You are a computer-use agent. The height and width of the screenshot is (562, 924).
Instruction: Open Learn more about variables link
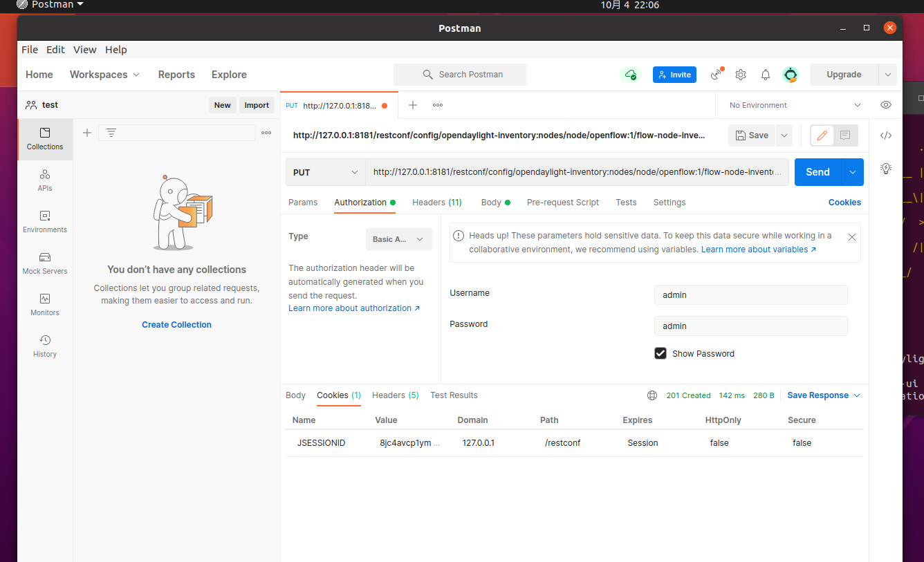759,250
